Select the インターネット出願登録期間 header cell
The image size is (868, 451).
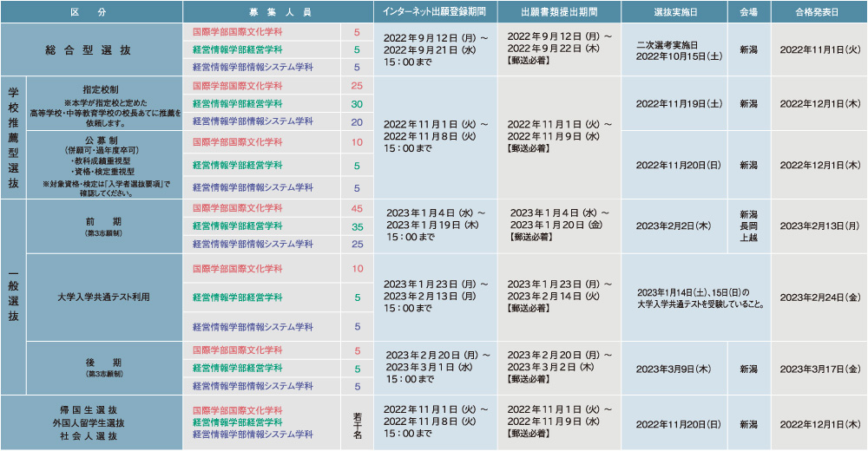pyautogui.click(x=436, y=12)
